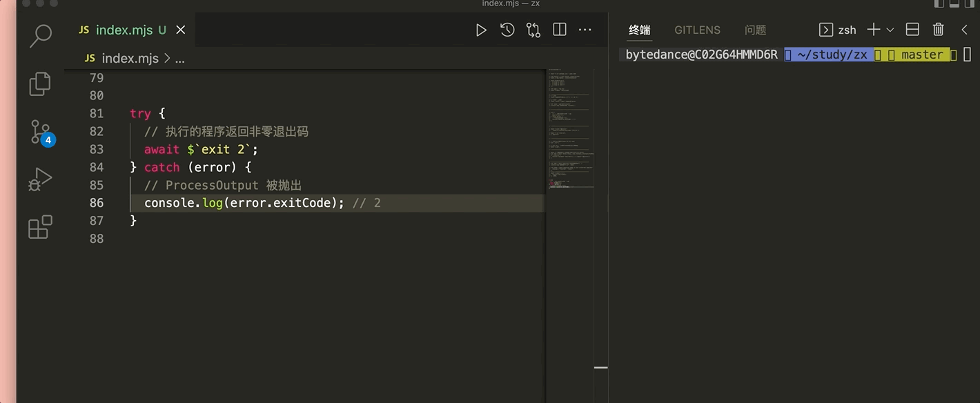Switch to the 问题 (Problems) tab

[756, 30]
